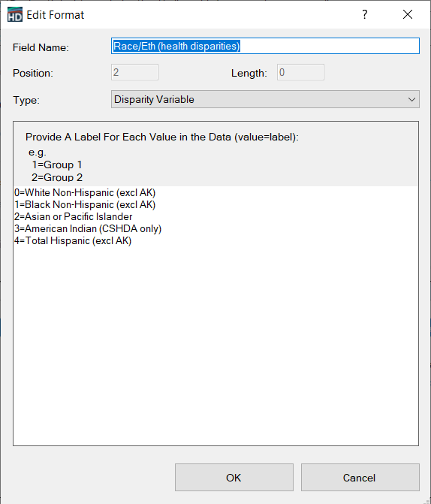Click the line 2=Asian or Pacific Islander
431x504 pixels.
(x=74, y=217)
